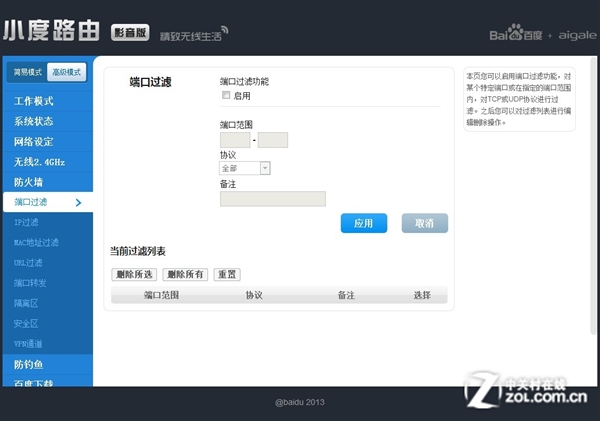This screenshot has height=421, width=600.
Task: Click the wireless signal icon by 精致无线生活
Action: [x=225, y=30]
